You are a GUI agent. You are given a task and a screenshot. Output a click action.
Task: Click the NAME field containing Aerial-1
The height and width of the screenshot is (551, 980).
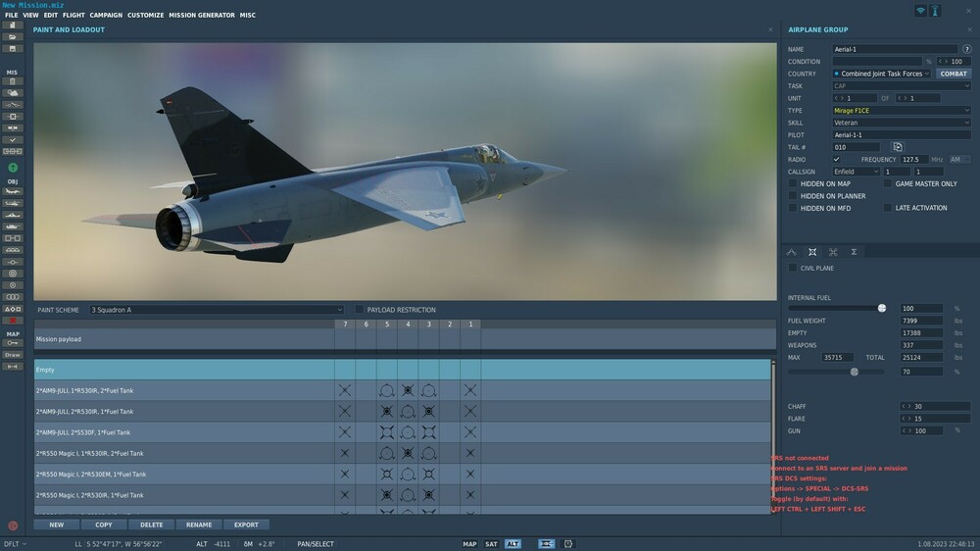(x=895, y=49)
